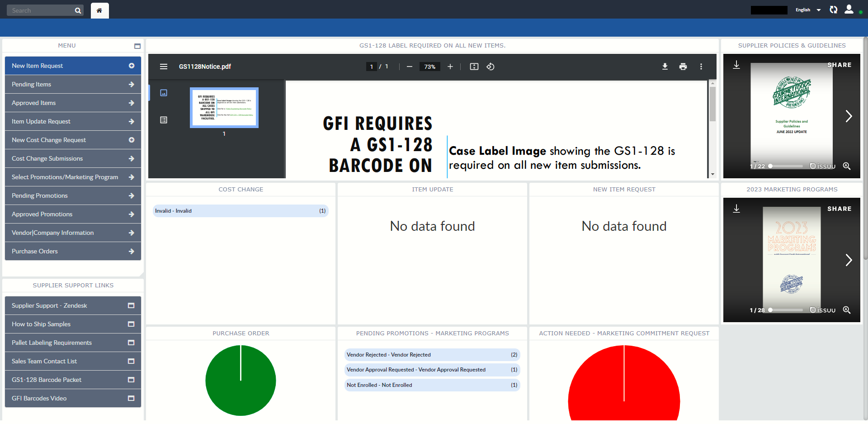Open Pallet Labeling Requirements link
Screen dimensions: 868x424
point(73,343)
